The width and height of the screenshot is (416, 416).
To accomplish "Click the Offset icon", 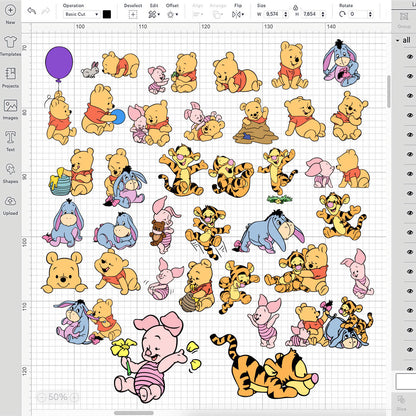I will click(170, 14).
